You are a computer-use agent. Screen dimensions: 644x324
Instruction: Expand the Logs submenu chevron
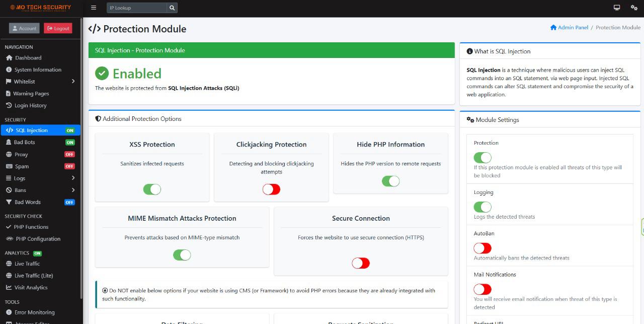pyautogui.click(x=73, y=178)
